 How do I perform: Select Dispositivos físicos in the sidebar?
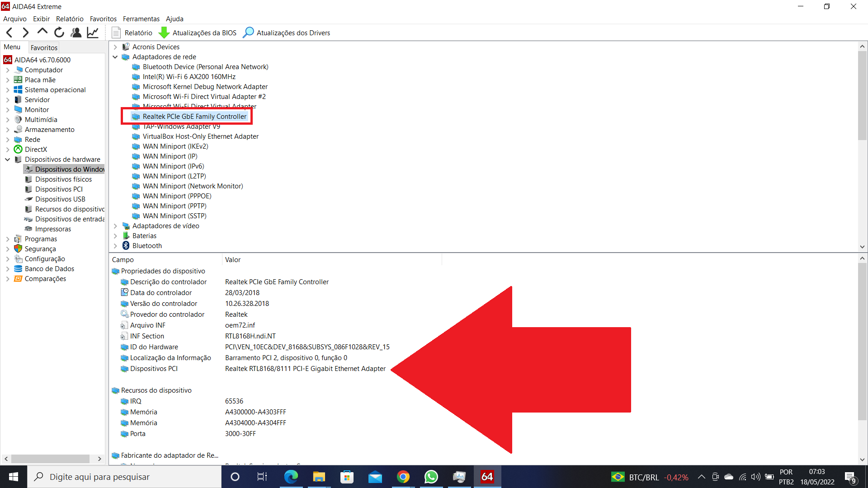[x=63, y=179]
